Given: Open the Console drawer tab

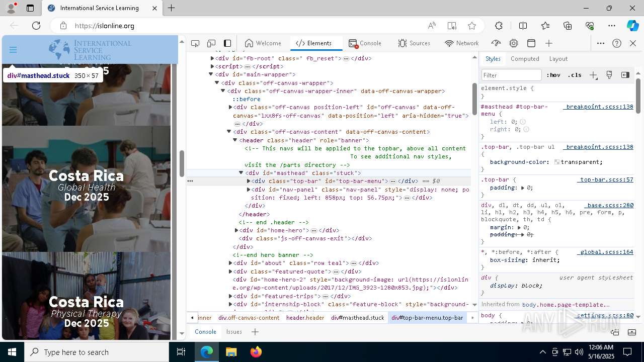Looking at the screenshot, I should (205, 332).
